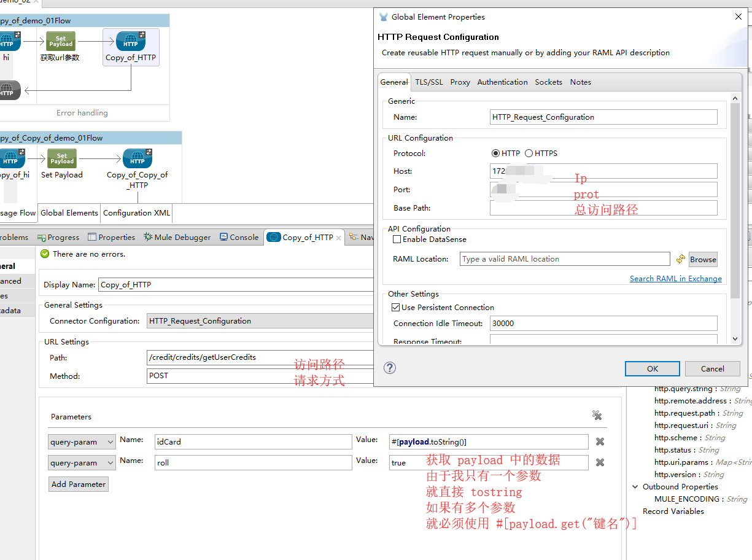Screen dimensions: 752x560
Task: Click Cancel in the dialog
Action: [x=713, y=369]
